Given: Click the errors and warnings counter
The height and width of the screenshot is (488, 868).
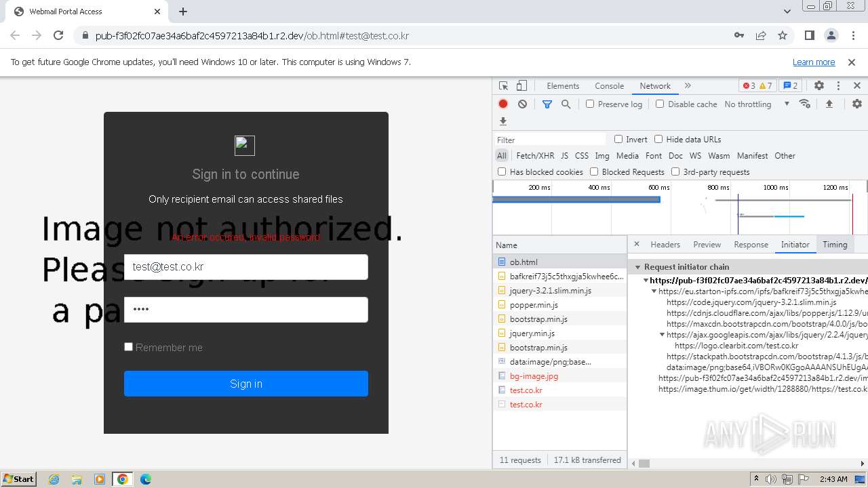Looking at the screenshot, I should pyautogui.click(x=757, y=86).
